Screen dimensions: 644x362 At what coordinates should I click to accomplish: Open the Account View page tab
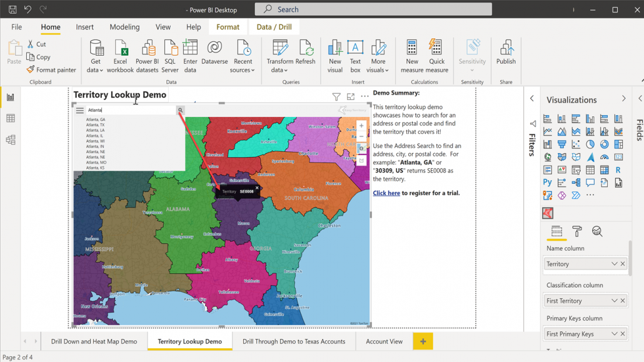384,341
